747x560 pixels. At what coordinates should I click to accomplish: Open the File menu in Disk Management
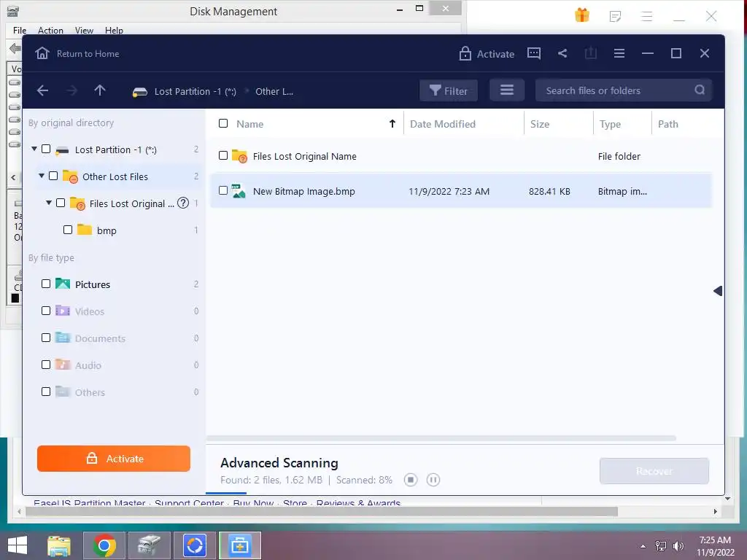pyautogui.click(x=20, y=30)
